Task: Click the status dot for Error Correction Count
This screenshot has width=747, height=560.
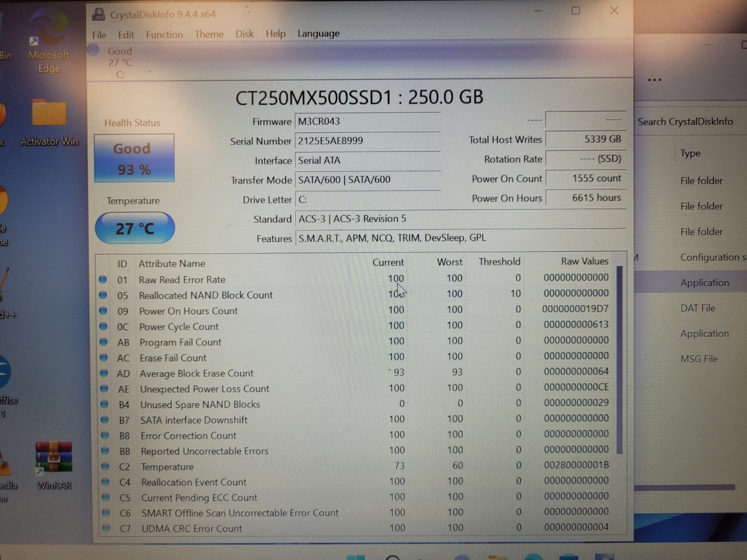Action: [x=105, y=435]
